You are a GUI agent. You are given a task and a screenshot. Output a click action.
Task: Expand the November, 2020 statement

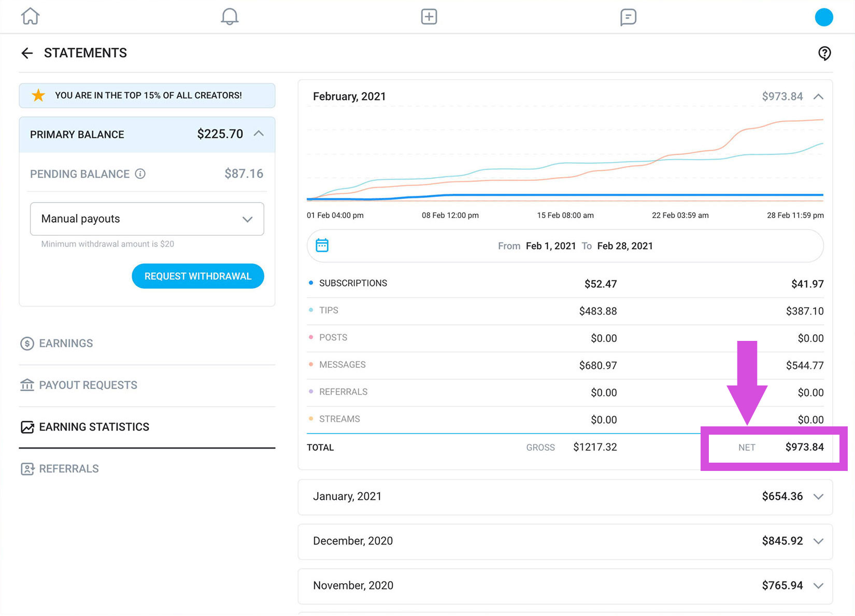pyautogui.click(x=818, y=586)
